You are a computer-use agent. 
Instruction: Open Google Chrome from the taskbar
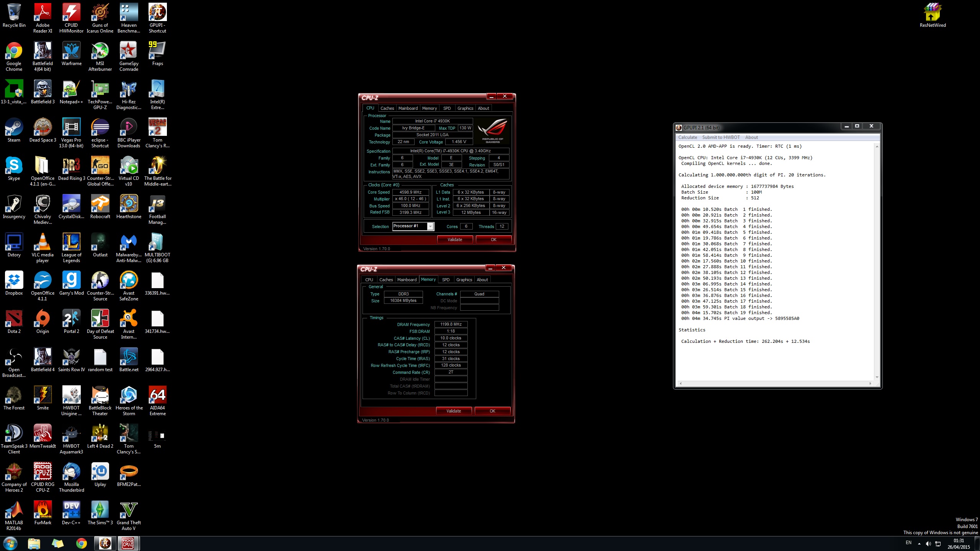[x=81, y=543]
